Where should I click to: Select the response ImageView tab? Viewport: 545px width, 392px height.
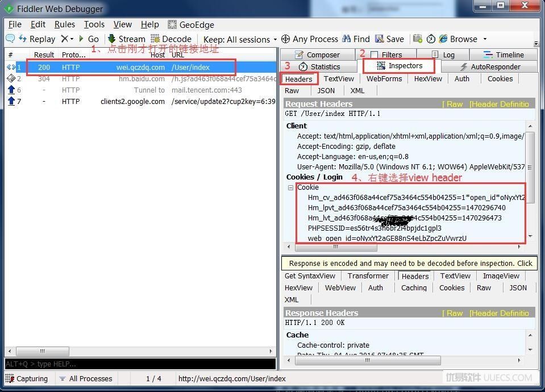501,276
